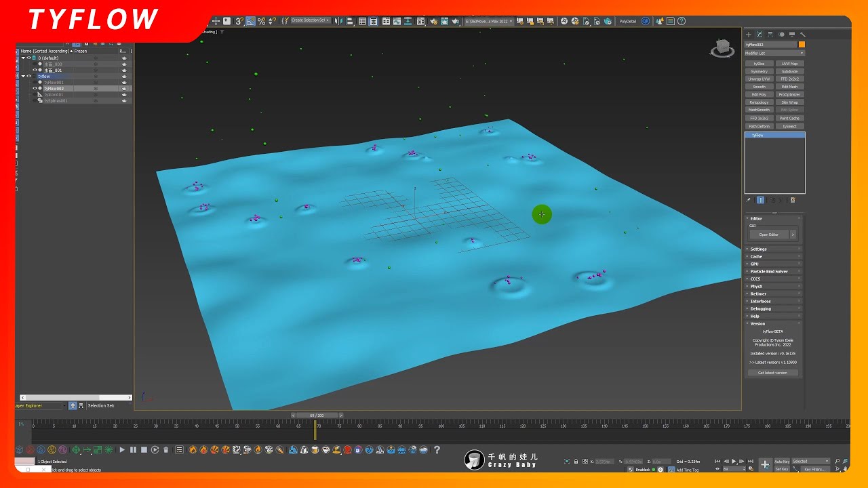Switch to the Modify command panel tab
Image resolution: width=868 pixels, height=488 pixels.
tap(759, 35)
